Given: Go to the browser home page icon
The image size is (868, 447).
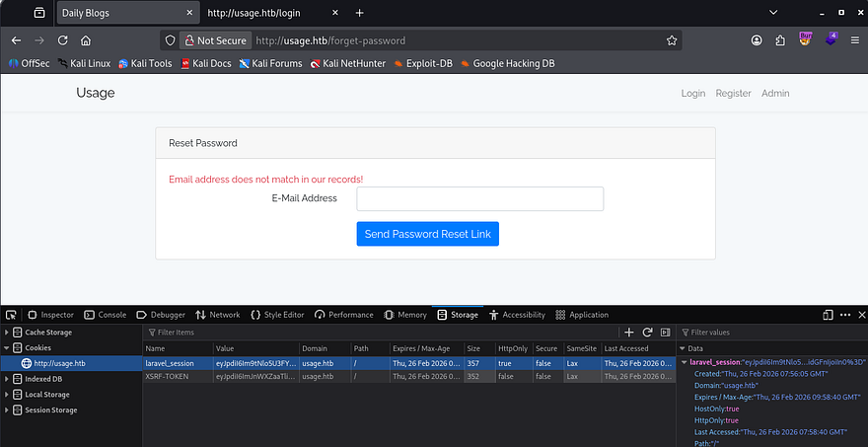Looking at the screenshot, I should tap(86, 40).
